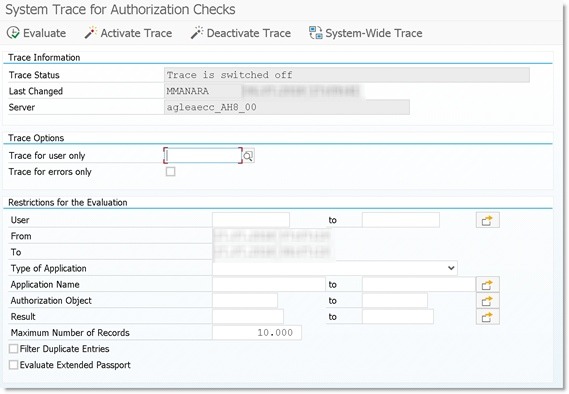The width and height of the screenshot is (569, 394).
Task: Click the Result upper limit field
Action: tap(398, 316)
